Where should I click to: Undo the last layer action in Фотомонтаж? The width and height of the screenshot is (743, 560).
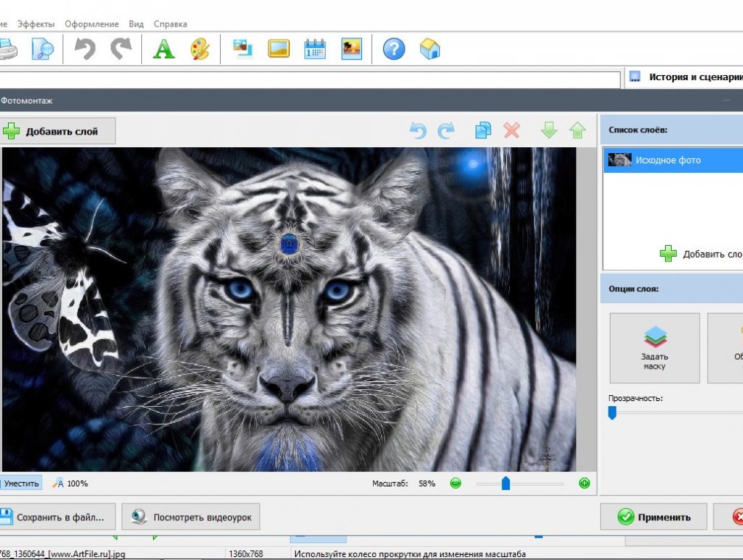(418, 130)
